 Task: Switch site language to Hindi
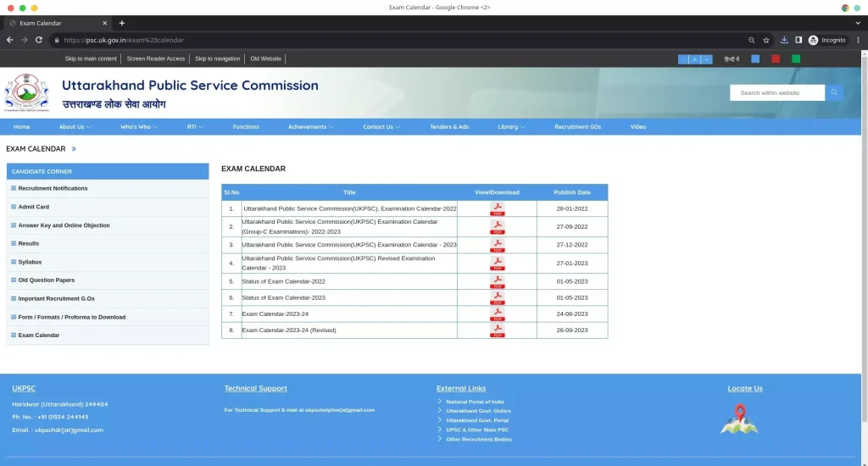732,59
